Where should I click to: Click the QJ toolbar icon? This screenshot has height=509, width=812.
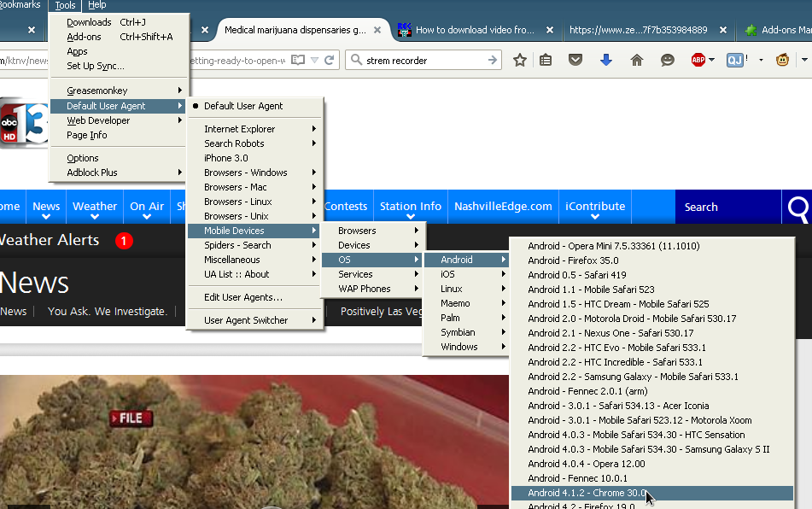pos(735,60)
